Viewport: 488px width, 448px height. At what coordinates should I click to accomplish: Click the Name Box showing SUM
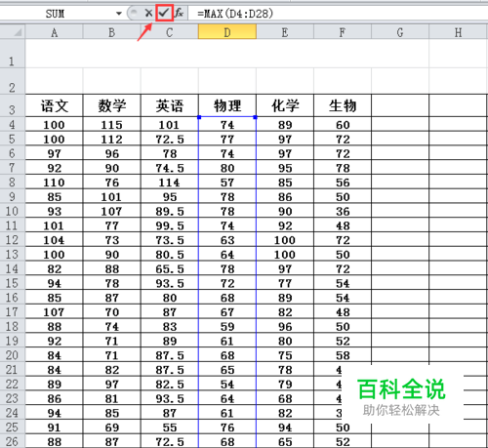click(x=56, y=14)
